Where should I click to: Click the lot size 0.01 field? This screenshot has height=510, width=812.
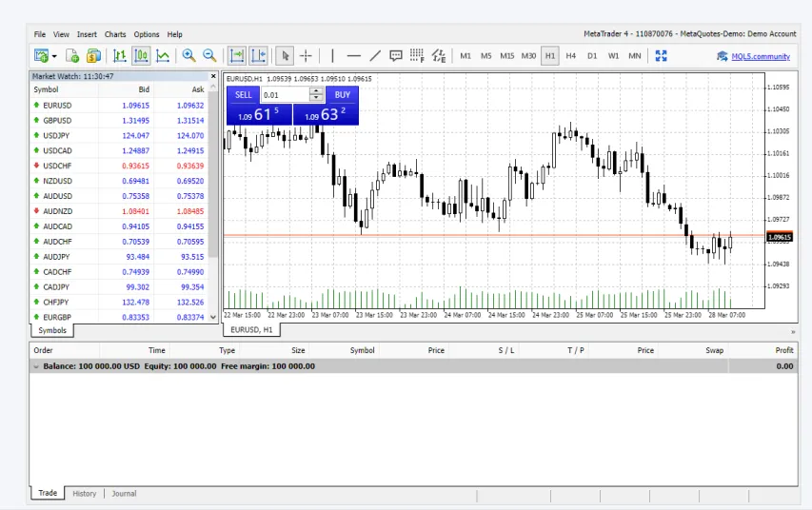click(285, 95)
